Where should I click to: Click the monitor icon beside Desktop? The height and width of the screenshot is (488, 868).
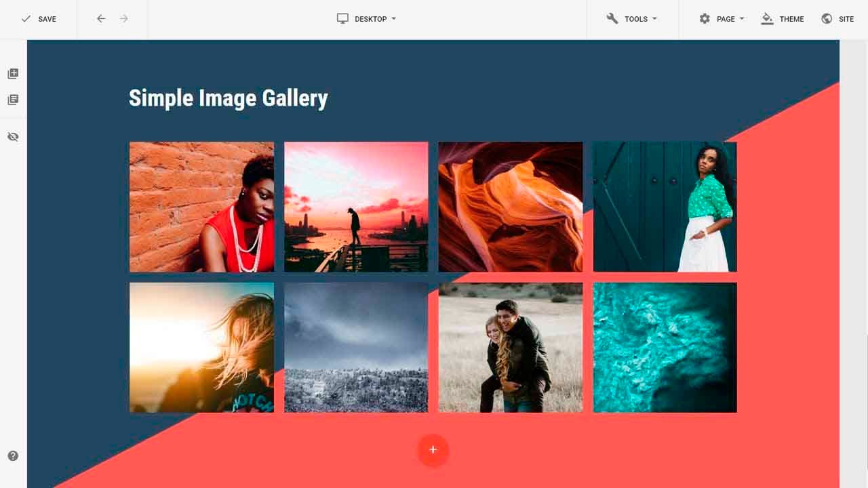[x=343, y=19]
